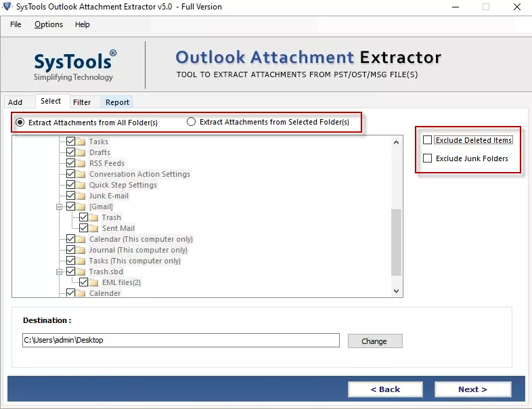Screen dimensions: 532x409
Task: Select the Journal (This computer only) row
Action: pos(138,250)
